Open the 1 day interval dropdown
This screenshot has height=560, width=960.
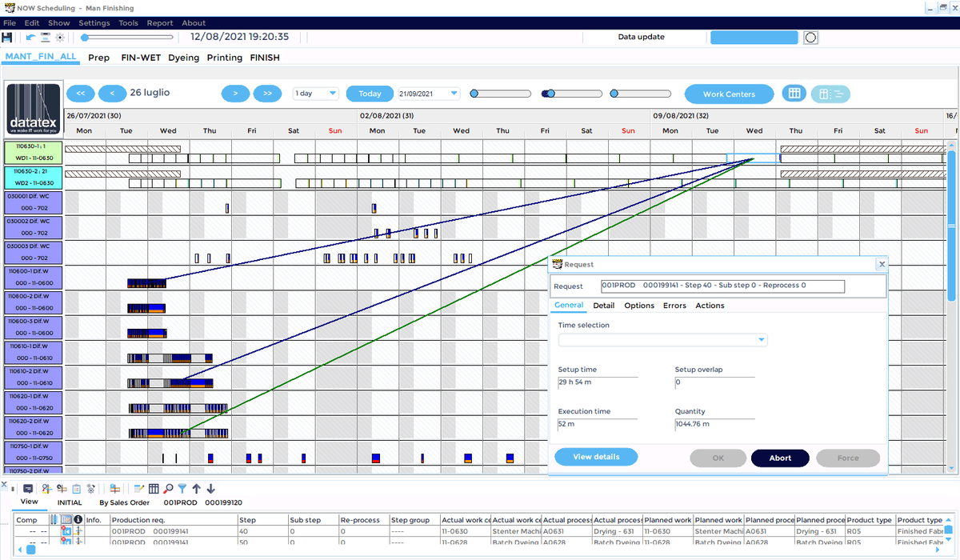coord(316,94)
